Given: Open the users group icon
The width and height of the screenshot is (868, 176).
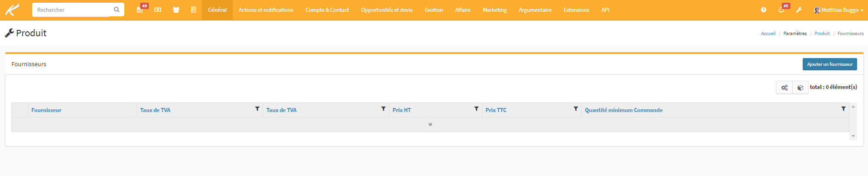Looking at the screenshot, I should (x=176, y=10).
